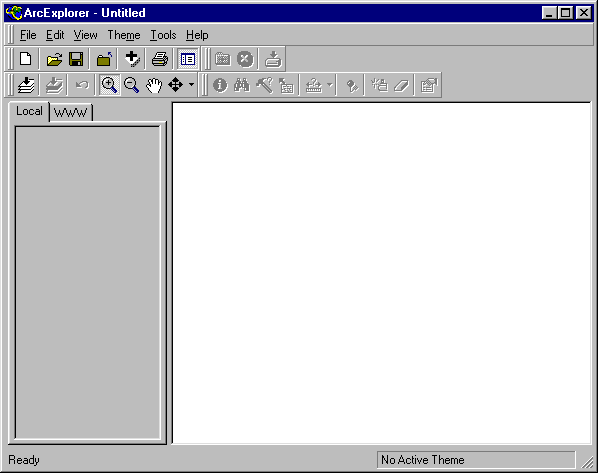Save project using the floppy disk icon
The height and width of the screenshot is (473, 598).
tap(76, 59)
